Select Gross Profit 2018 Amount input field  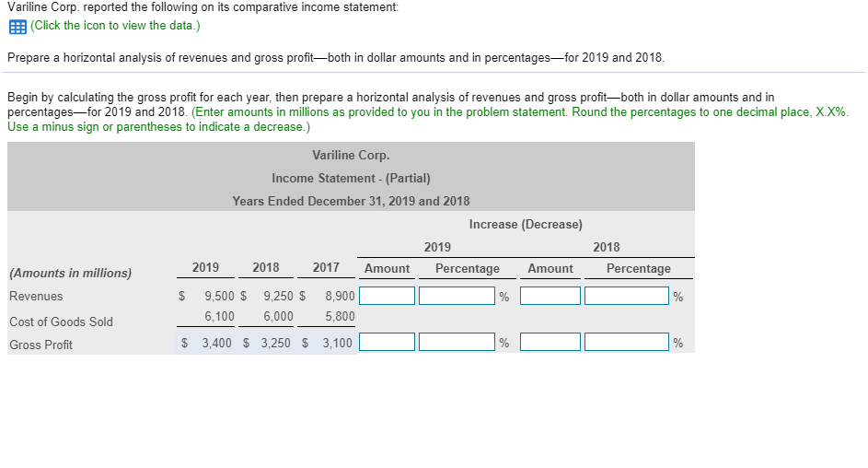(x=550, y=342)
